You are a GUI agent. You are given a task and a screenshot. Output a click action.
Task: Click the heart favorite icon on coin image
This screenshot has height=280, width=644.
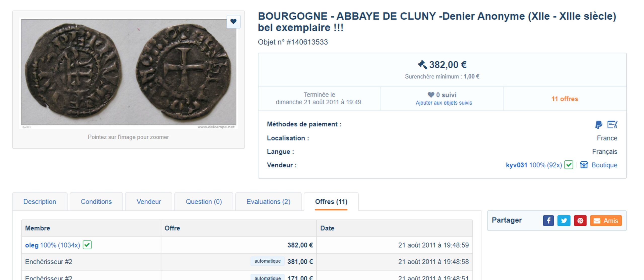coord(233,22)
